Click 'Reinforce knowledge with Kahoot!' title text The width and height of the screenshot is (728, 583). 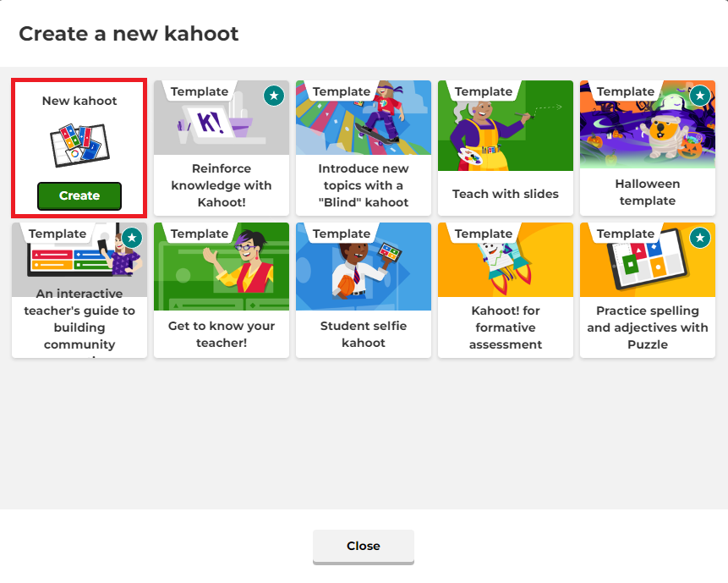222,185
